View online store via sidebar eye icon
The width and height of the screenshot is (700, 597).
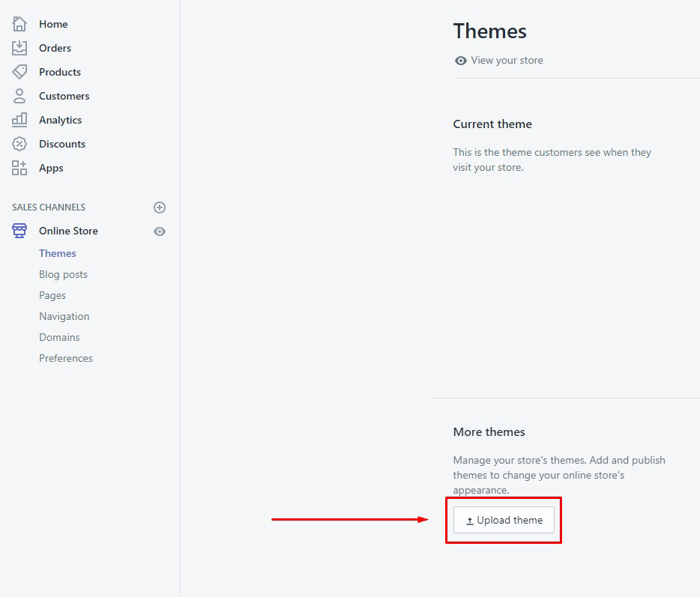(160, 231)
